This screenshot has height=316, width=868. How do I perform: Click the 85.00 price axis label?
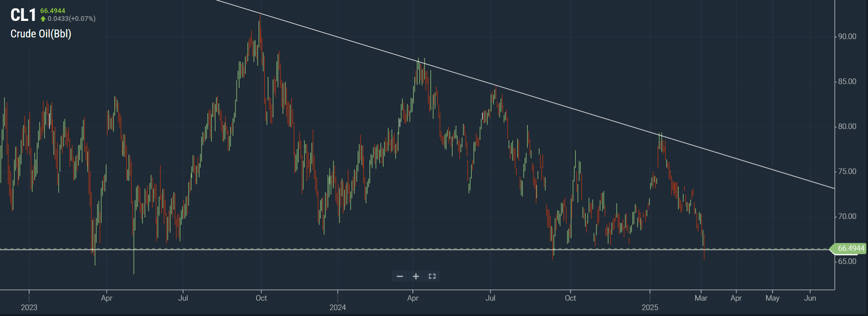(847, 82)
